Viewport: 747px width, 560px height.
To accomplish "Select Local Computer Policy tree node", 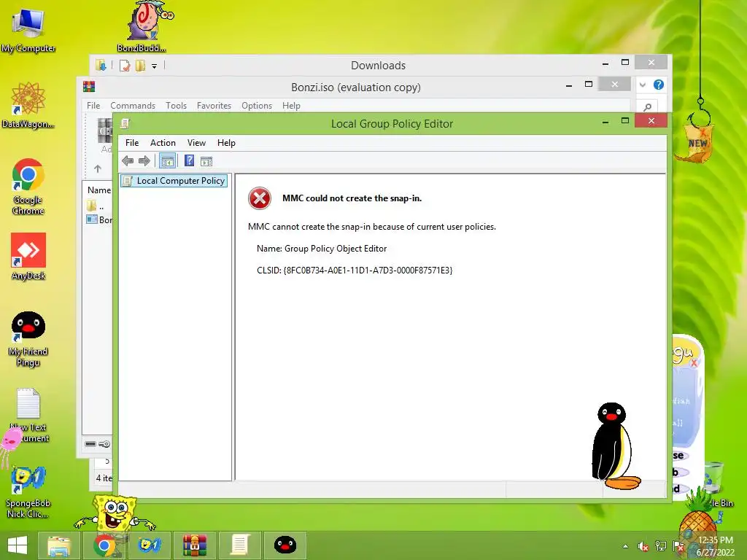I will point(174,181).
